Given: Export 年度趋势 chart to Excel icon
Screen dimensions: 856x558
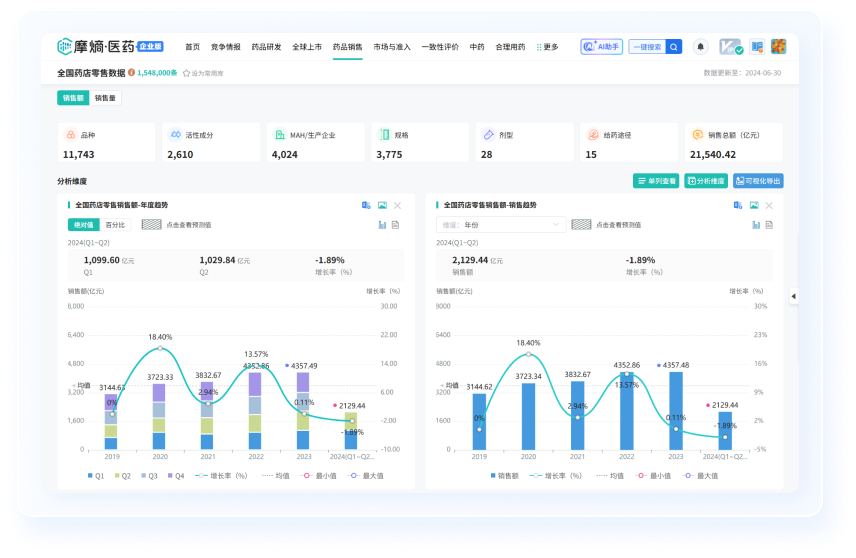Looking at the screenshot, I should [366, 205].
